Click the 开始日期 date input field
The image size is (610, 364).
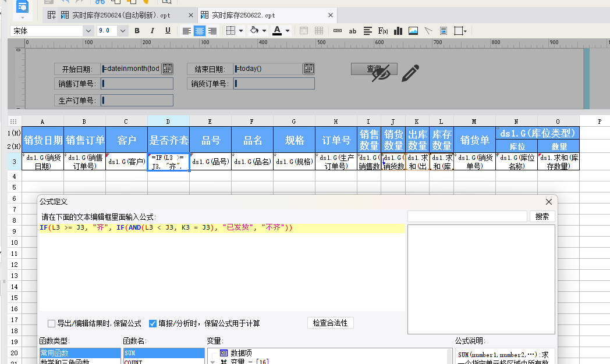pos(132,69)
